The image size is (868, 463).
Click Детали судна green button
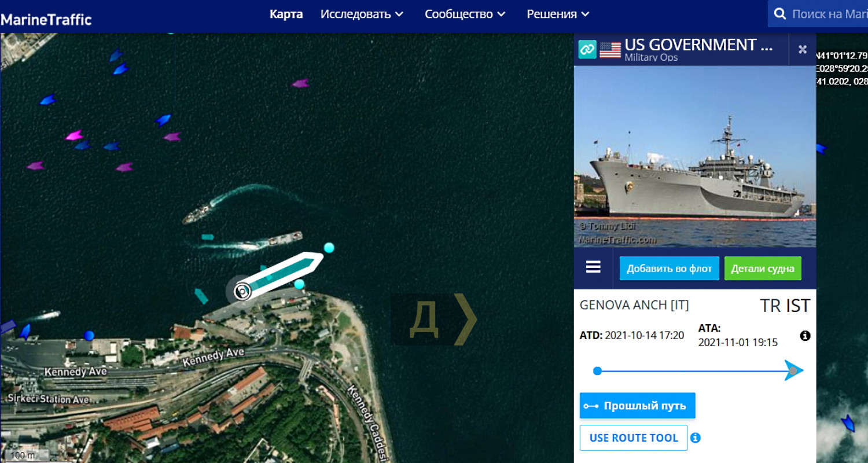(763, 269)
